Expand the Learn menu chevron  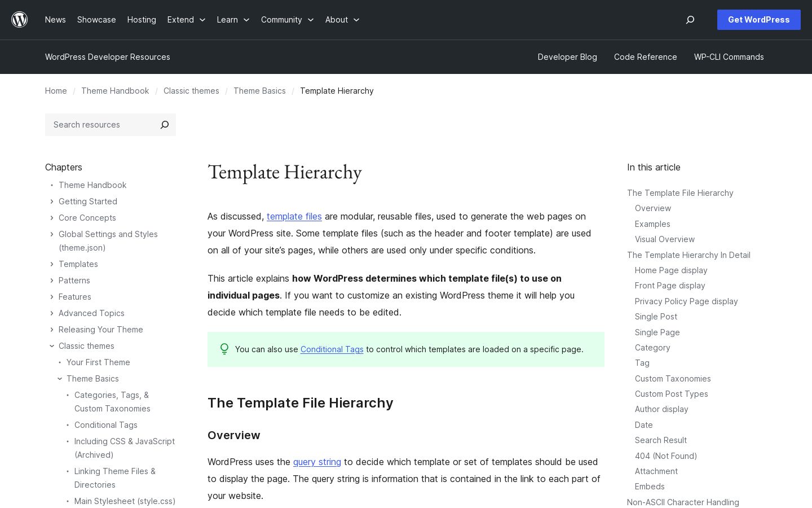coord(246,20)
